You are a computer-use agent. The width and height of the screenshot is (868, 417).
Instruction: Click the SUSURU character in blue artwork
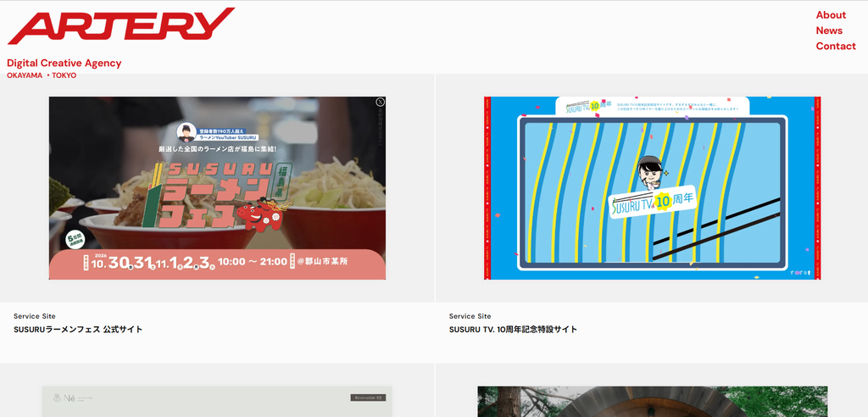[651, 172]
